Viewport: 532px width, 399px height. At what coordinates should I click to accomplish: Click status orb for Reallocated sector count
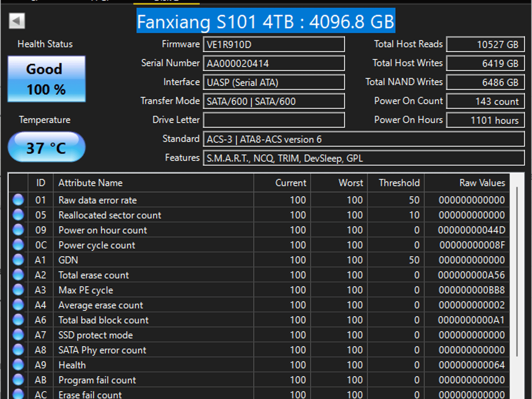(18, 215)
